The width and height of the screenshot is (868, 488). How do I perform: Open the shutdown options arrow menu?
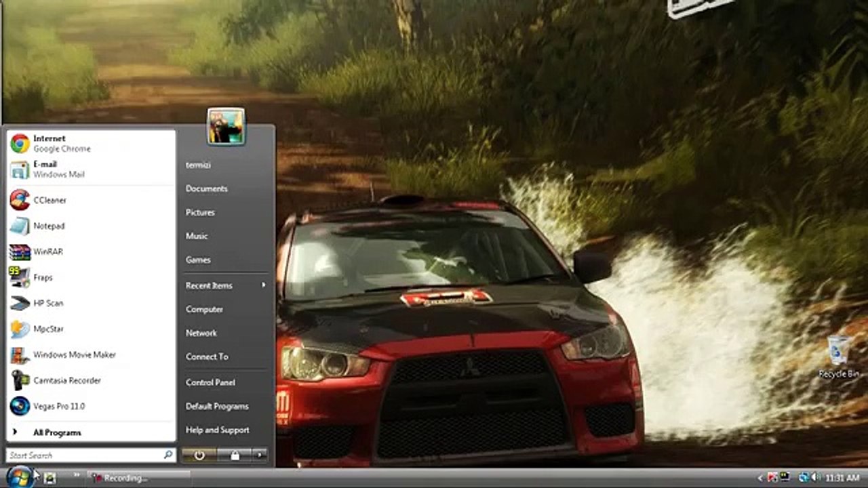pos(260,455)
